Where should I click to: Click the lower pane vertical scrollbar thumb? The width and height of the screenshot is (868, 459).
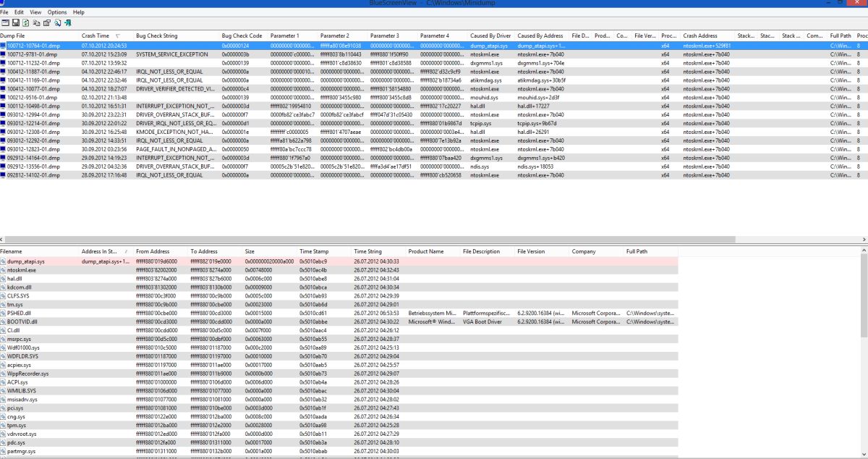pyautogui.click(x=864, y=295)
